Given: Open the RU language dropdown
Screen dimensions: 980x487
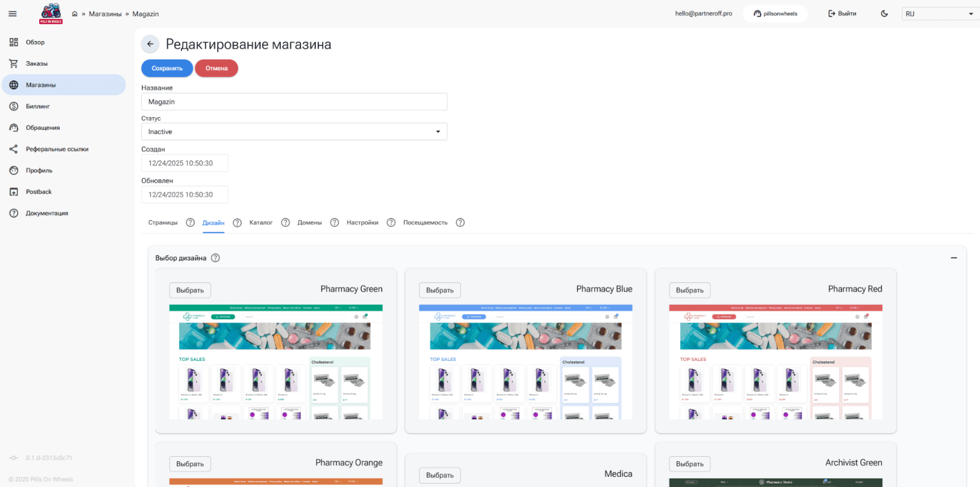Looking at the screenshot, I should (938, 14).
